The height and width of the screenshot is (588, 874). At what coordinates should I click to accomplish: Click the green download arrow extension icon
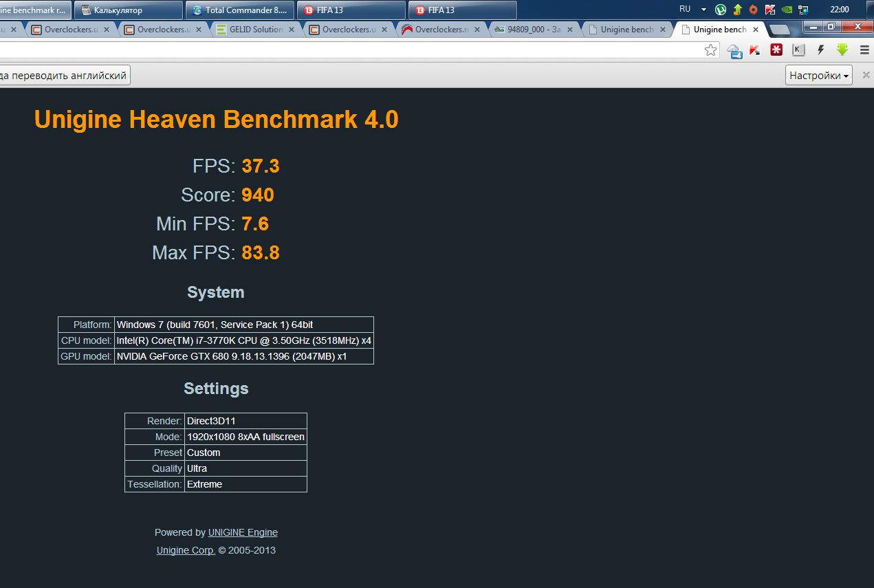tap(842, 50)
